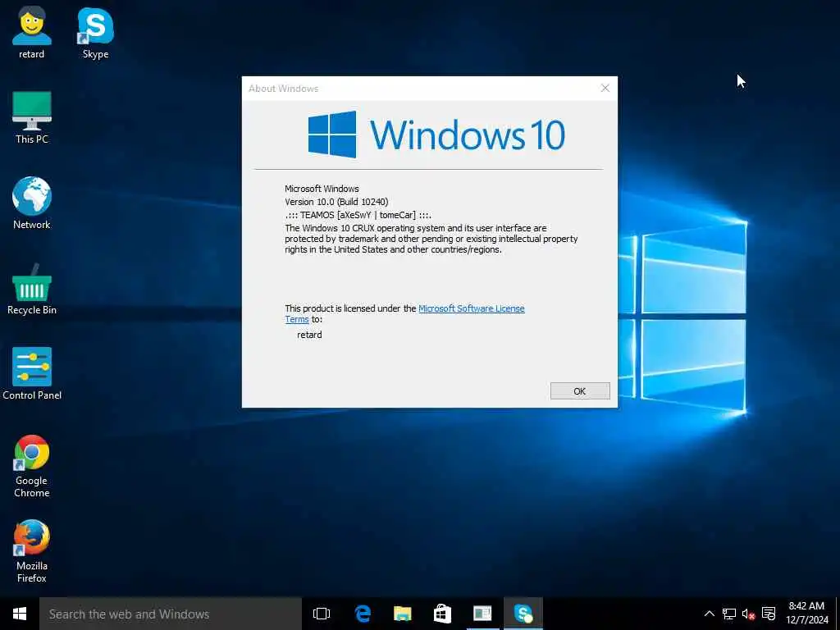Viewport: 840px width, 630px height.
Task: Click the Search the web and Windows box
Action: [x=171, y=614]
